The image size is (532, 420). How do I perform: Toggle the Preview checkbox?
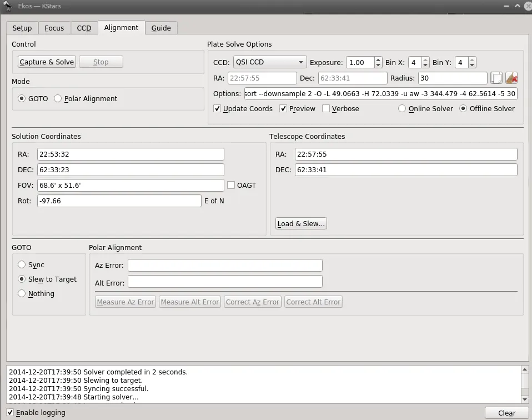tap(283, 109)
